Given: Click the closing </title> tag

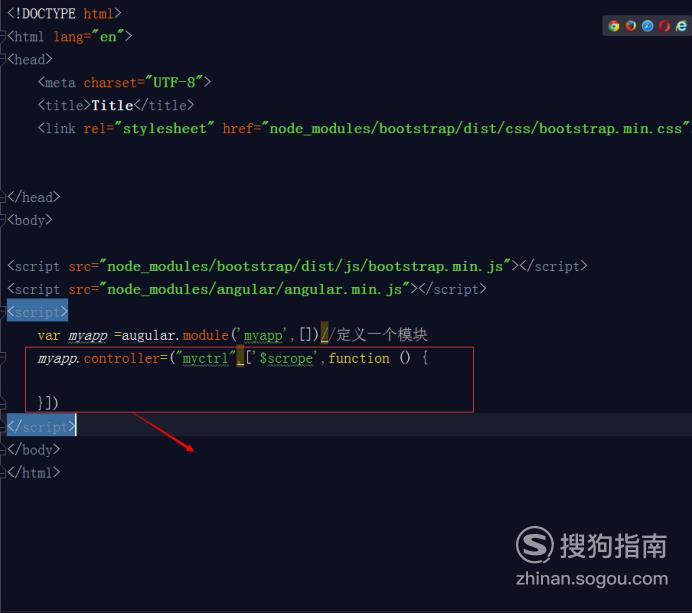Looking at the screenshot, I should click(x=164, y=105).
